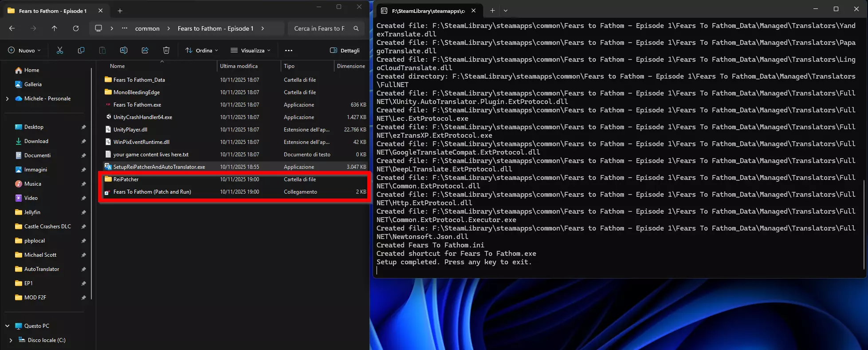Click the Home icon in sidebar

click(x=19, y=70)
